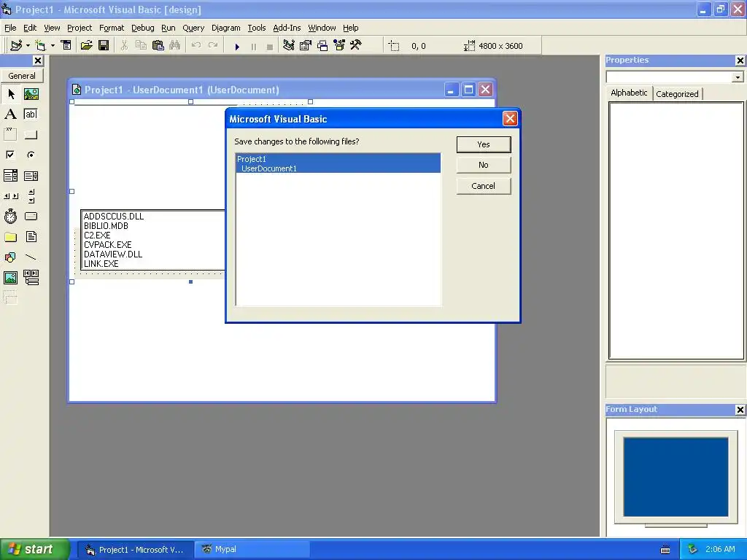
Task: Open the Menu Editor from toolbar
Action: click(x=66, y=46)
